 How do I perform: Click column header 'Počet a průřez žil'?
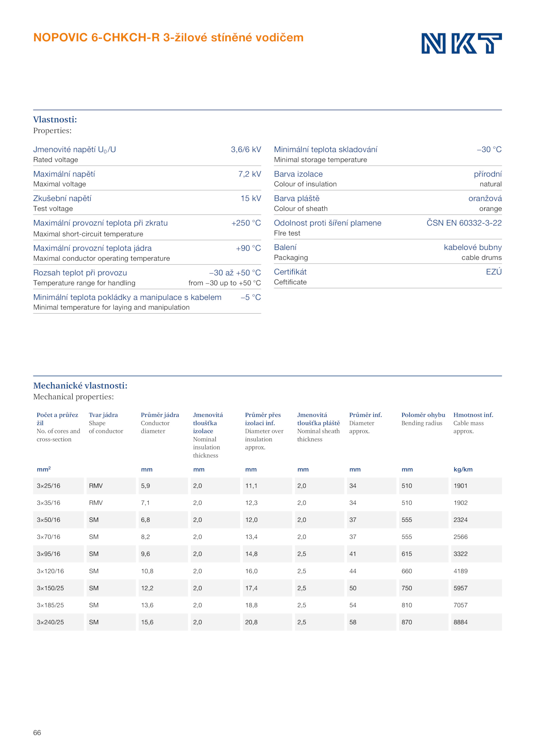[58, 419]
